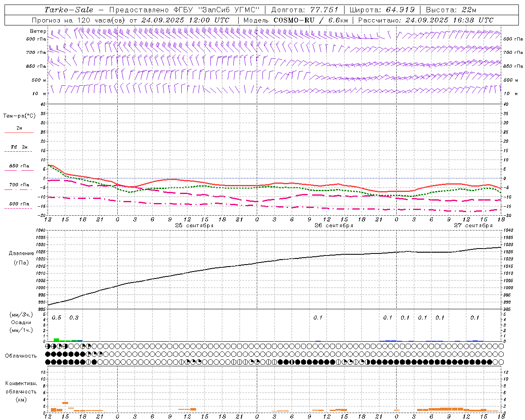The image size is (525, 420).
Task: Click the Ветер wind panel label
Action: click(x=38, y=31)
